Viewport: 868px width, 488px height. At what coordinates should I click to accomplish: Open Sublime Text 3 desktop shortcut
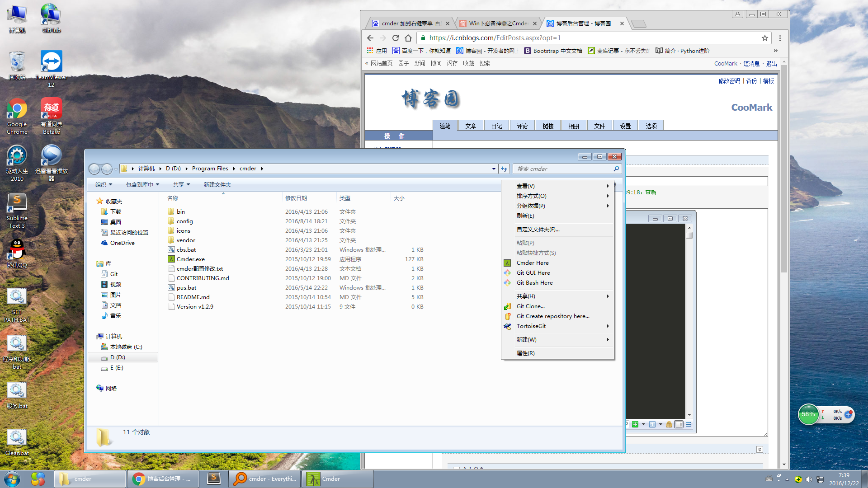coord(17,211)
